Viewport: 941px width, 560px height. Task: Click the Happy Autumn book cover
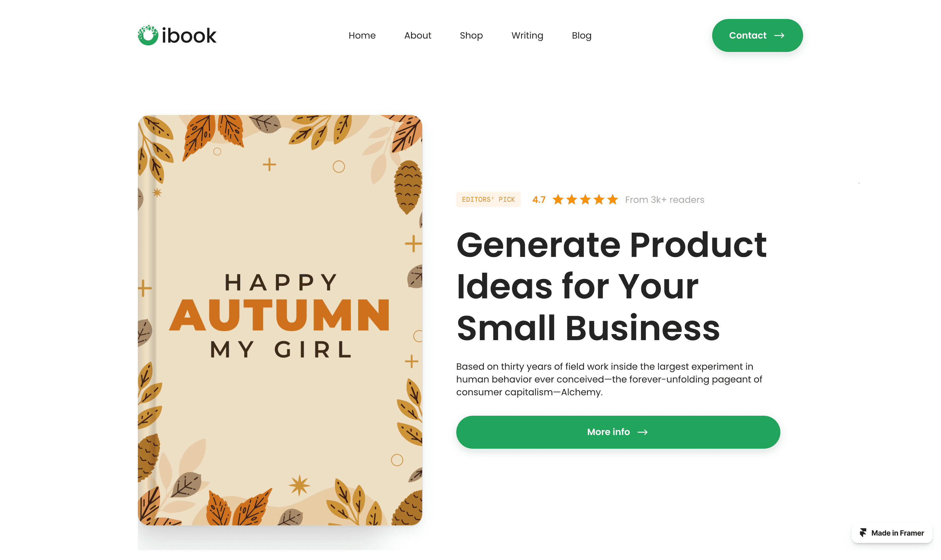[280, 320]
